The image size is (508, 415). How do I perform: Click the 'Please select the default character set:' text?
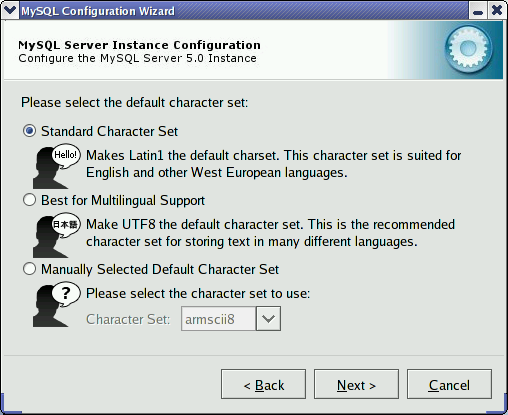(x=135, y=103)
